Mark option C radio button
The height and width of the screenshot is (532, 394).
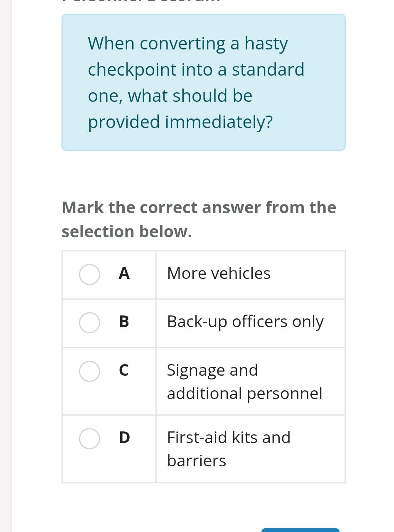(89, 371)
